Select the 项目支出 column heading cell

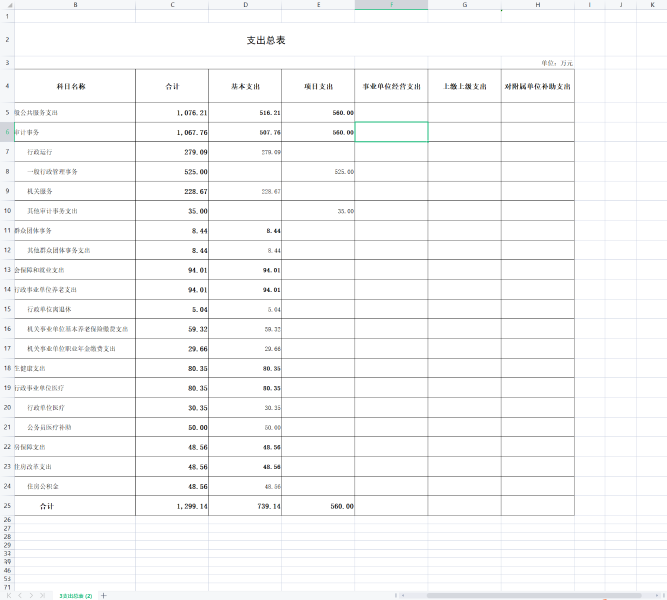coord(318,86)
